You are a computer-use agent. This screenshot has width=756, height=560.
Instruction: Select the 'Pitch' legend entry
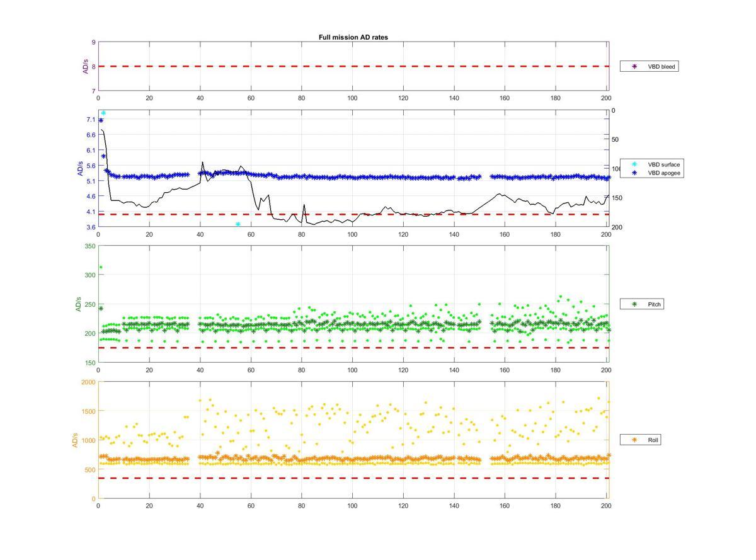tap(643, 304)
